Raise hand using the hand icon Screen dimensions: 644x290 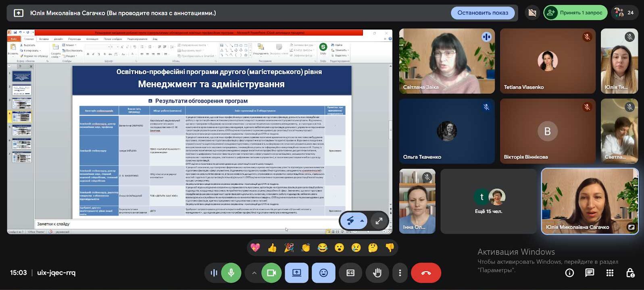coord(377,273)
